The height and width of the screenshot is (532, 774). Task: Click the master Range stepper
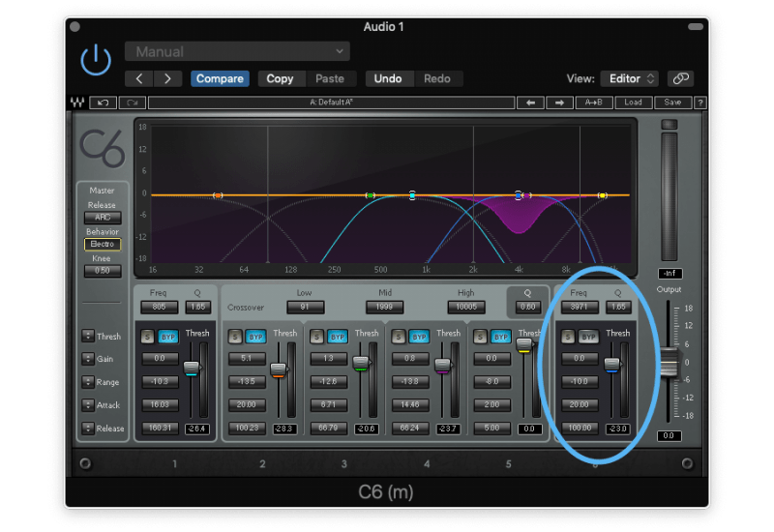pyautogui.click(x=88, y=381)
